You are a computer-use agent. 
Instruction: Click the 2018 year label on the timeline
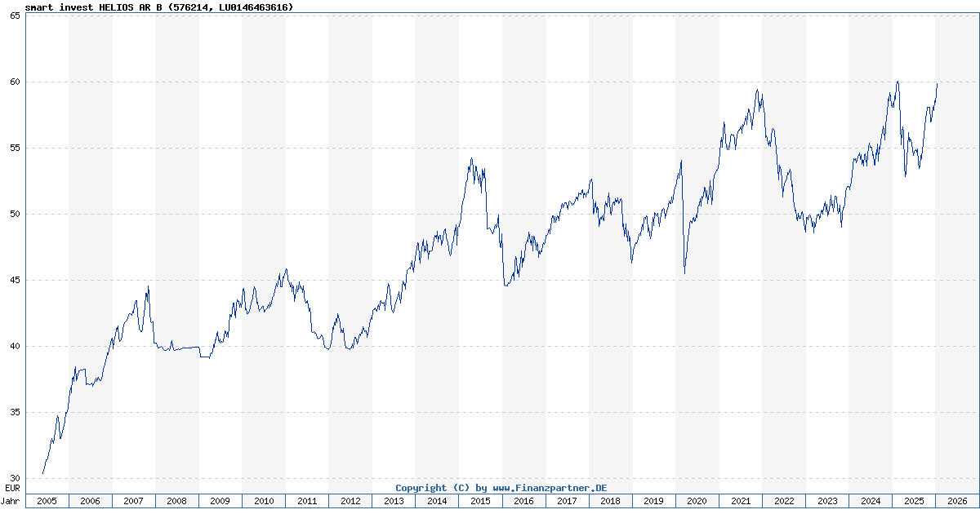pos(610,501)
